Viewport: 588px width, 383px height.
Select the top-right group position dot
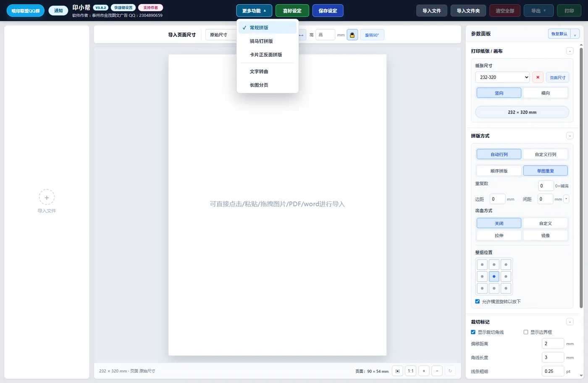[x=506, y=265]
